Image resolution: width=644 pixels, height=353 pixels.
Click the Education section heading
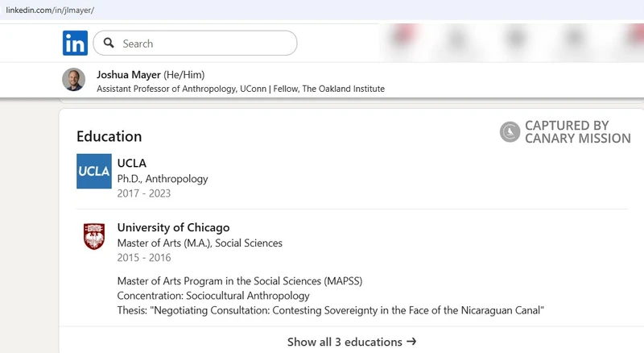click(x=109, y=136)
